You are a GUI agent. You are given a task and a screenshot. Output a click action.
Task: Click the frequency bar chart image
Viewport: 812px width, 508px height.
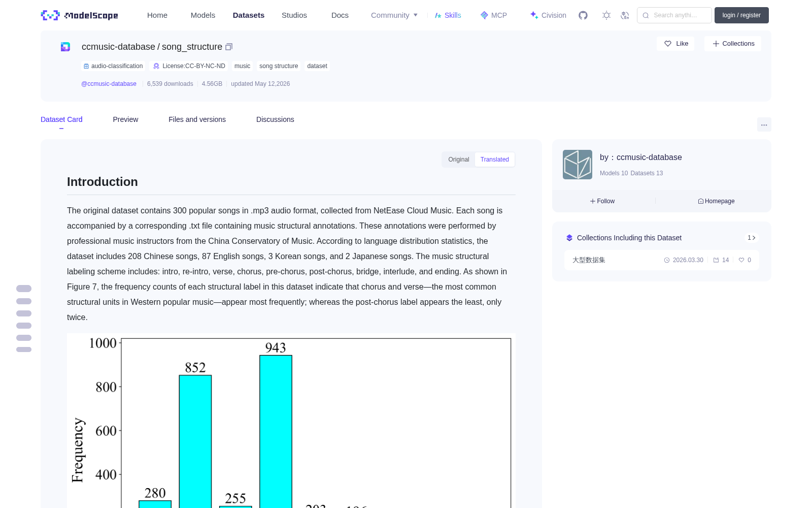click(x=291, y=421)
